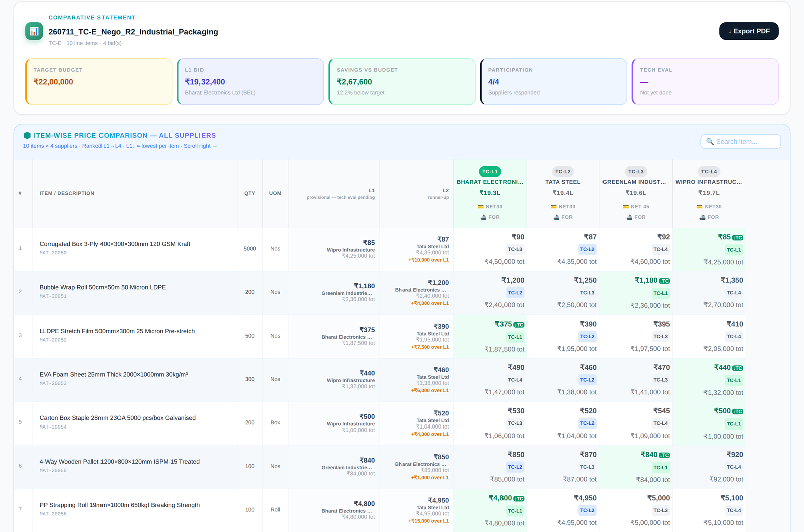804x532 pixels.
Task: Select the LLDPE Stretch Film item
Action: (x=117, y=331)
